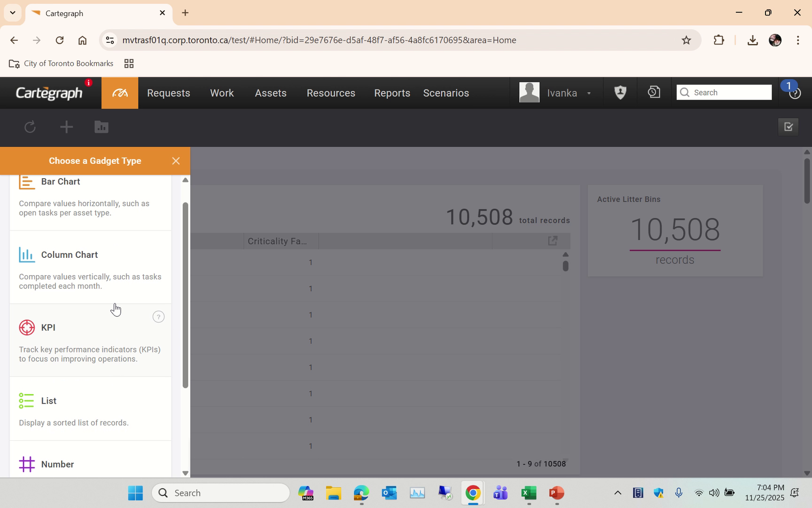Switch to the Assets menu

(270, 93)
